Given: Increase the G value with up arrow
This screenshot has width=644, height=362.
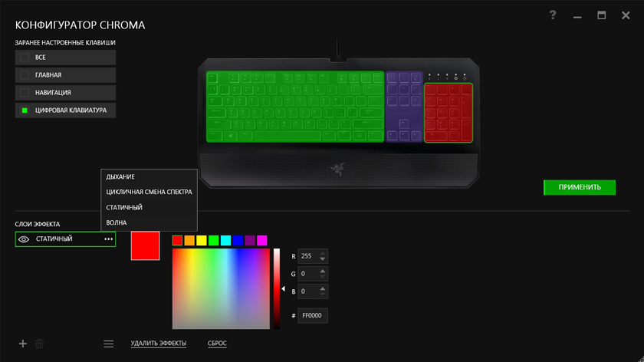Looking at the screenshot, I should pos(323,271).
